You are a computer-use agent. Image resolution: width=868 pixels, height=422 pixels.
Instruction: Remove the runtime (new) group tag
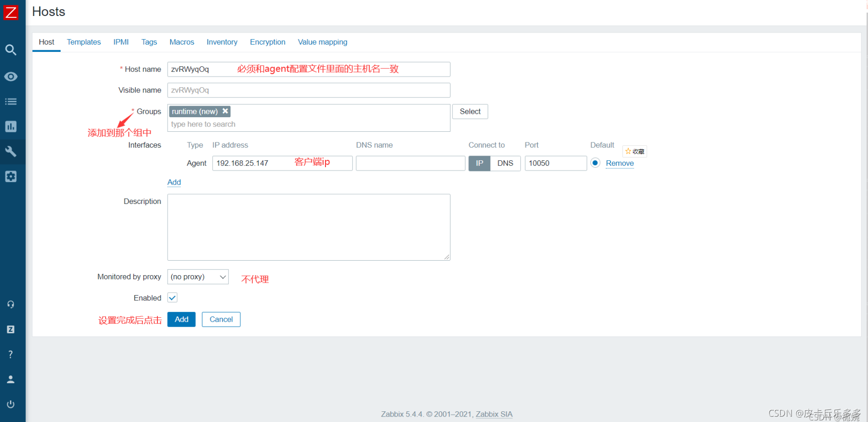point(225,111)
